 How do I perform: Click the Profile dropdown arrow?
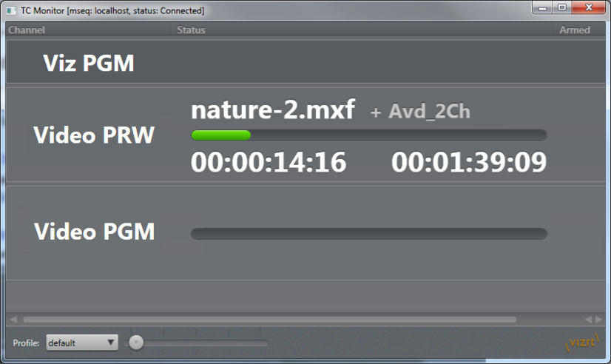click(111, 343)
